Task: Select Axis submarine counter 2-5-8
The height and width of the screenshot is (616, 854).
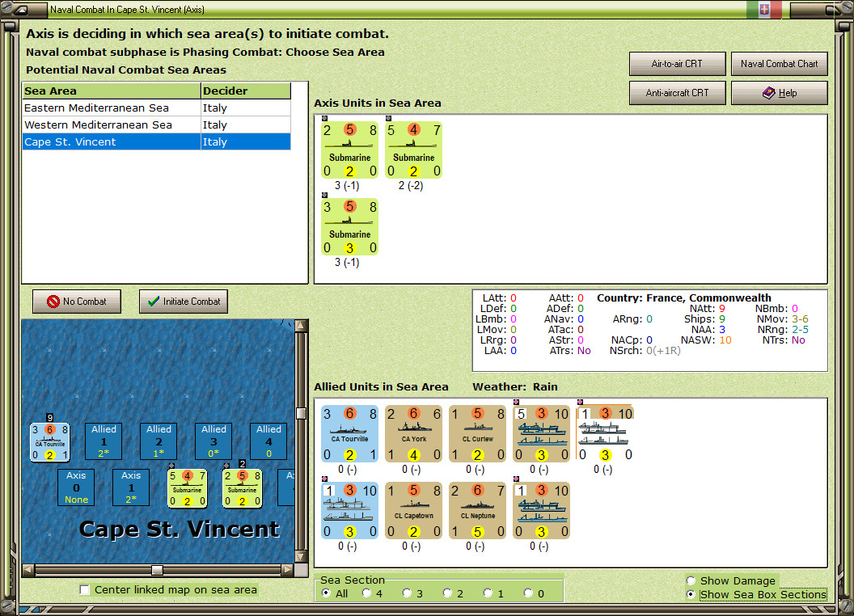Action: click(349, 150)
